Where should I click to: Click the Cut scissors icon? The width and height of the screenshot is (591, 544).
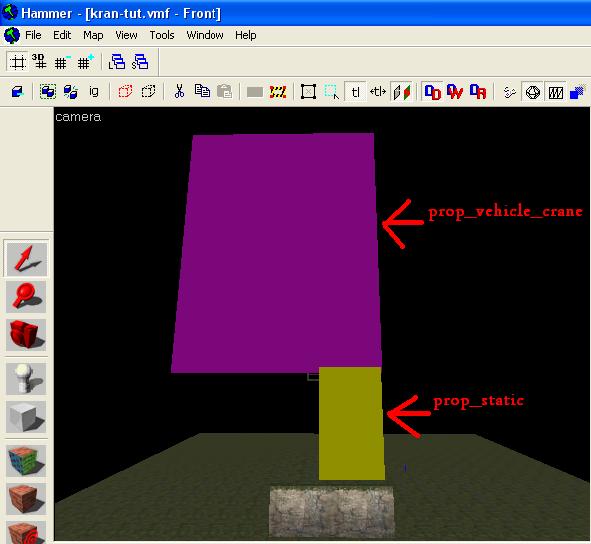click(x=179, y=92)
